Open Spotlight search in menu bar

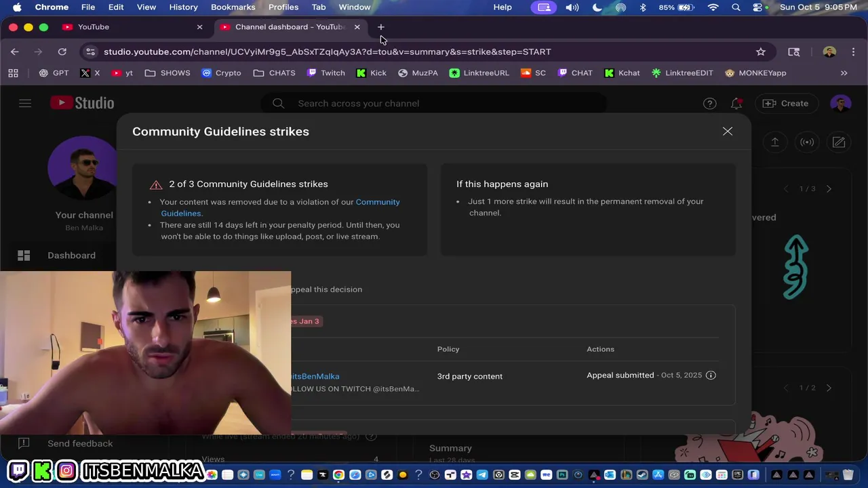pyautogui.click(x=736, y=7)
